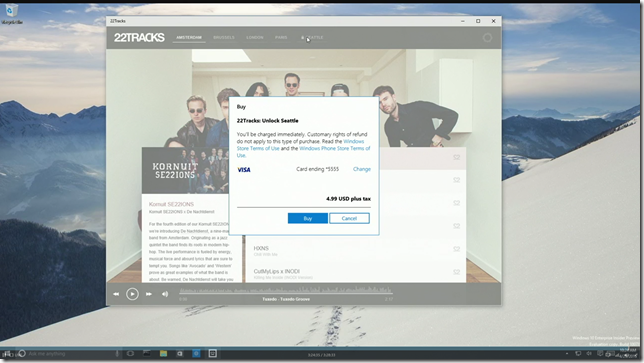
Task: Click the taskbar clock
Action: [628, 353]
